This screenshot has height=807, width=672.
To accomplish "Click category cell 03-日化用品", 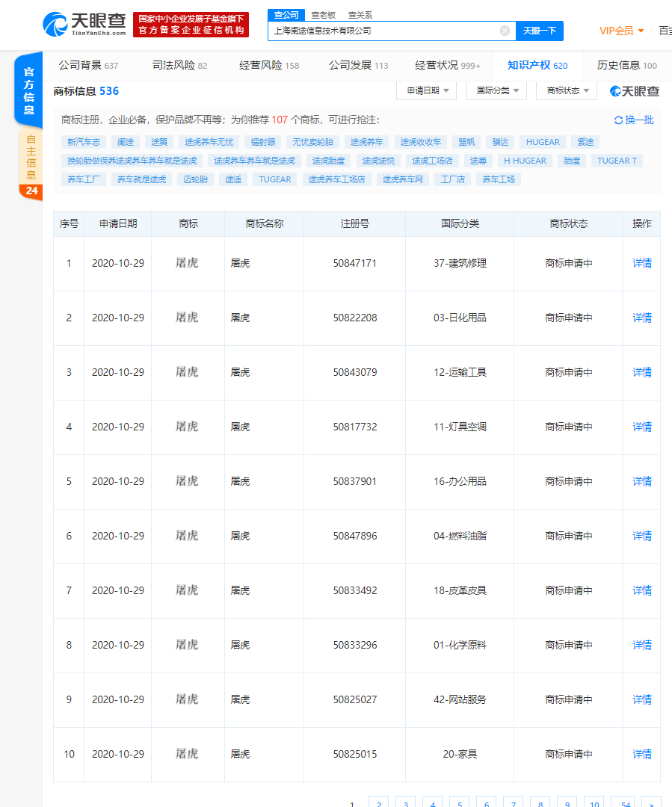I will (x=460, y=318).
